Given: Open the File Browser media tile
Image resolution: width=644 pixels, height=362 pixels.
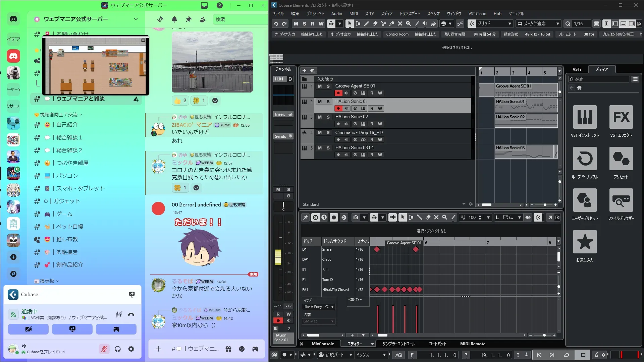Looking at the screenshot, I should point(621,200).
